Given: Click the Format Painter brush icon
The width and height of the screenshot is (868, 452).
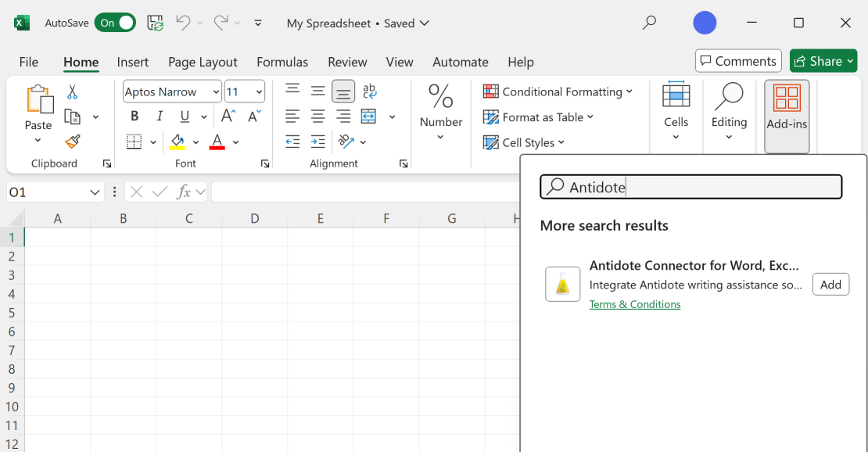Looking at the screenshot, I should 73,142.
